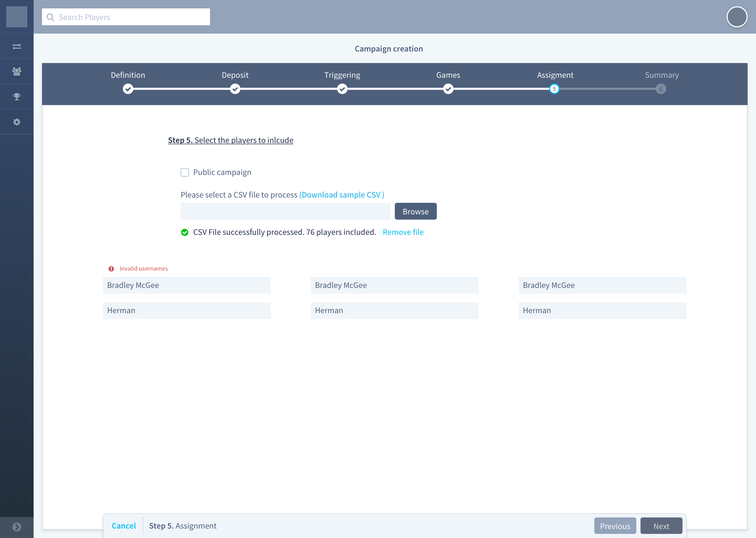Screen dimensions: 756x538
Task: Click the app logo square
Action: click(17, 17)
